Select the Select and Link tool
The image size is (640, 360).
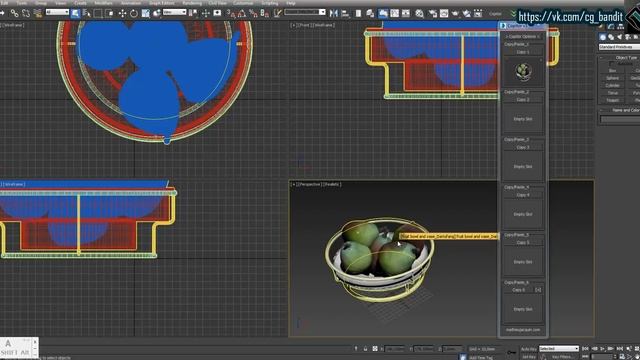(x=15, y=13)
